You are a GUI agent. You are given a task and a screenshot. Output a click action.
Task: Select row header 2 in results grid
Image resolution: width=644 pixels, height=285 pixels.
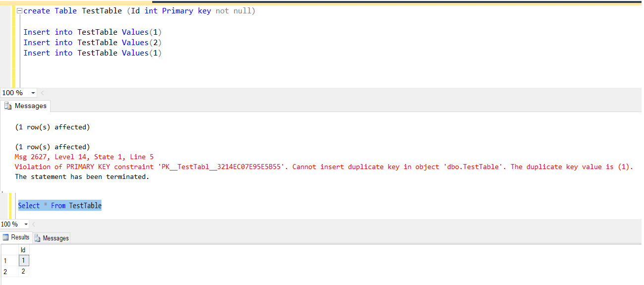6,272
